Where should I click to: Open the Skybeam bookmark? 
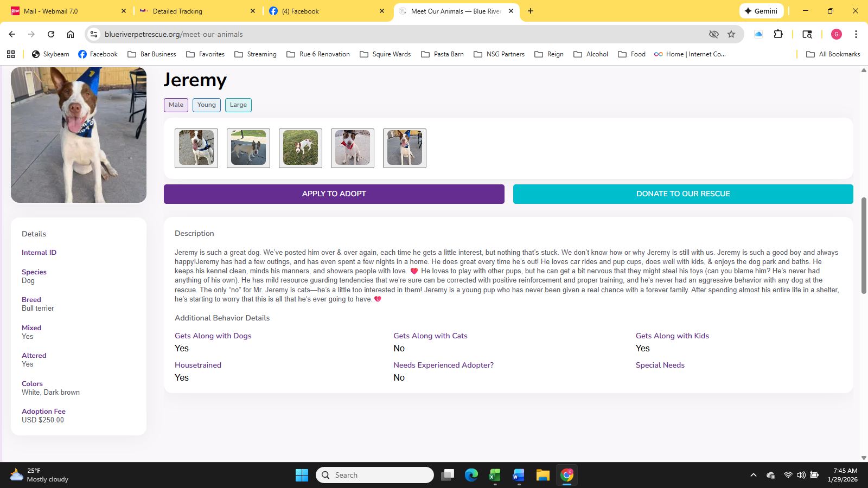50,54
